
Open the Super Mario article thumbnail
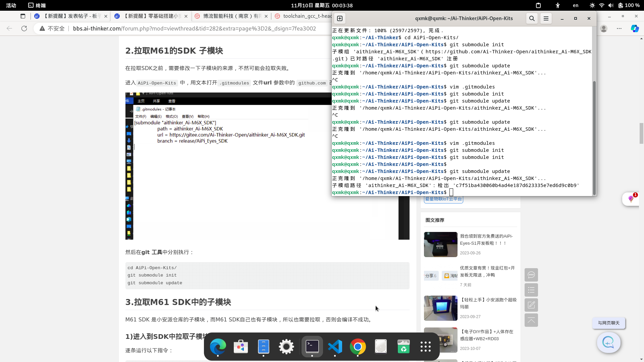441,308
